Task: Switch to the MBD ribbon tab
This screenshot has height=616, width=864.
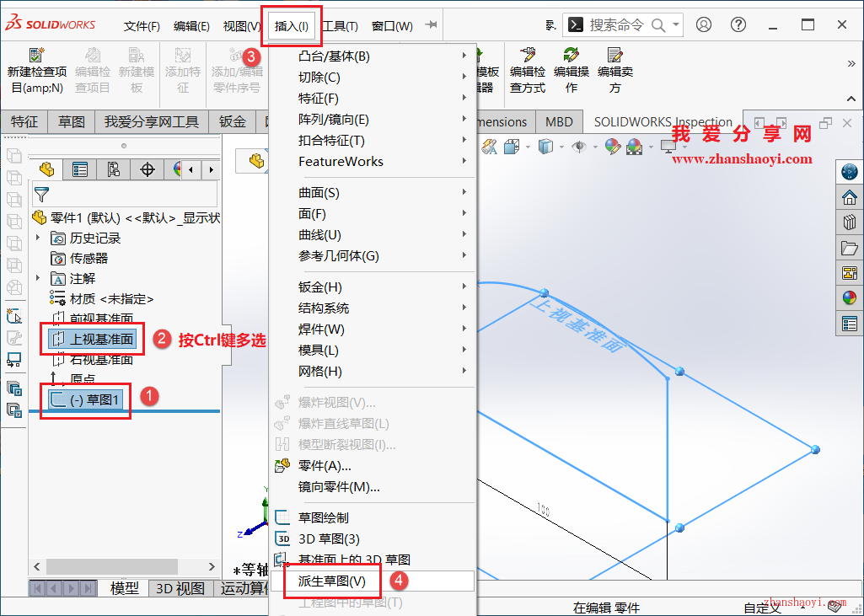Action: coord(559,121)
